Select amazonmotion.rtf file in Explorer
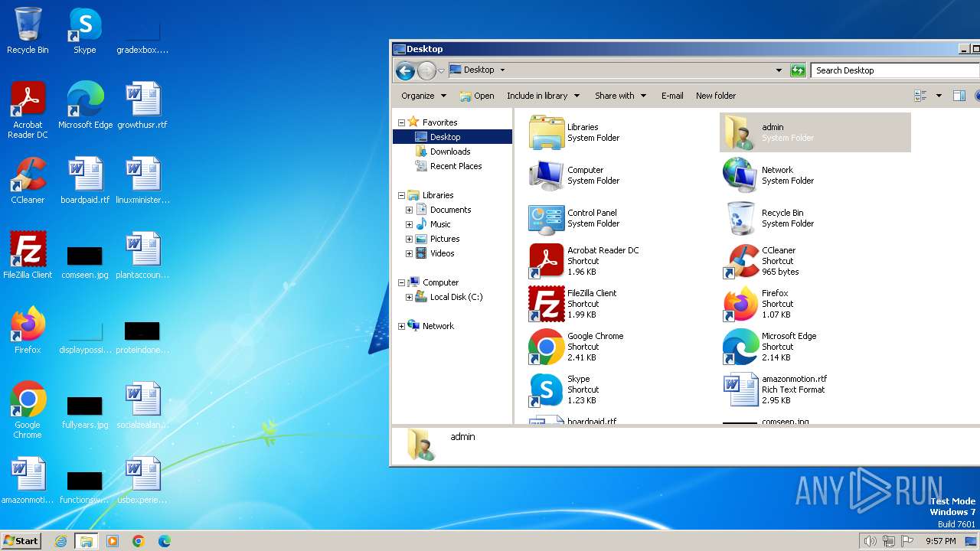 (x=815, y=390)
